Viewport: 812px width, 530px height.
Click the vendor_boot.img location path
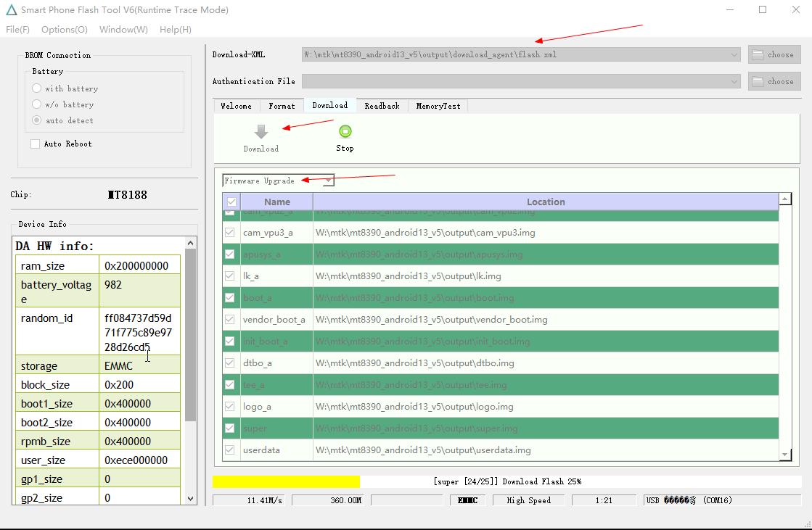pyautogui.click(x=431, y=319)
